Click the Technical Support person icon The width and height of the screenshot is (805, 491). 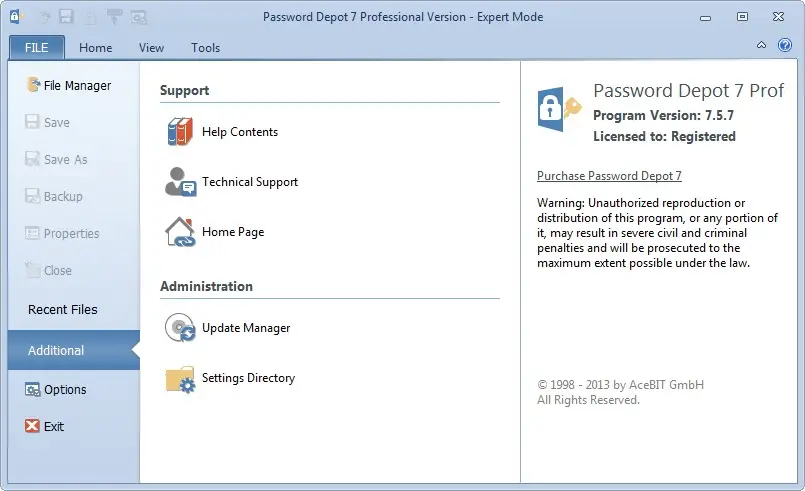[x=180, y=182]
